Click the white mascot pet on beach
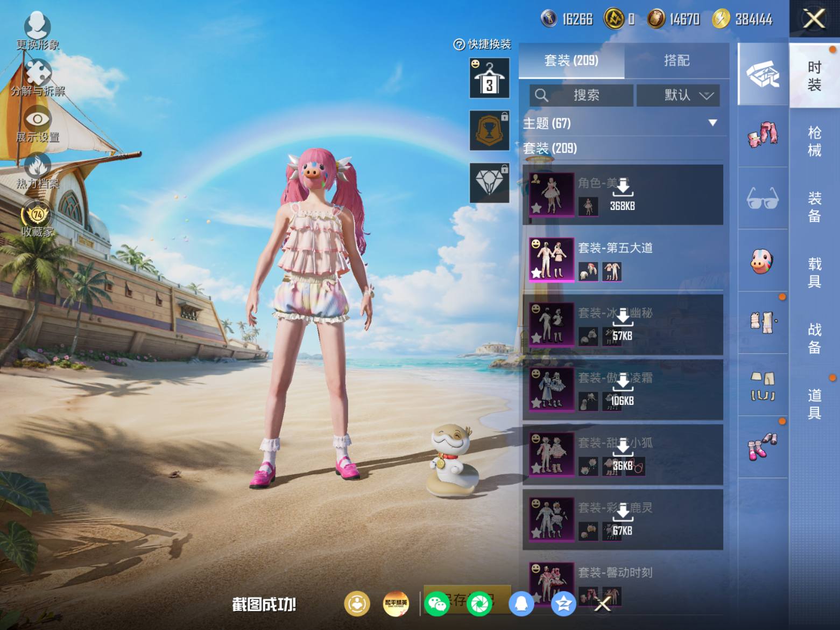The image size is (840, 630). [x=451, y=459]
